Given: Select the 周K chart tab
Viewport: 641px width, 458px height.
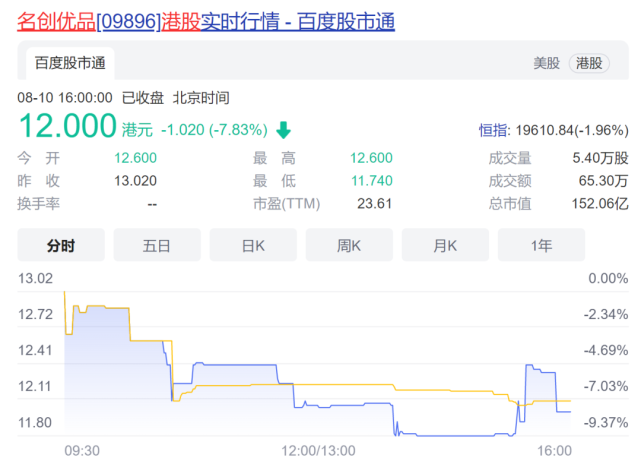Looking at the screenshot, I should point(349,245).
